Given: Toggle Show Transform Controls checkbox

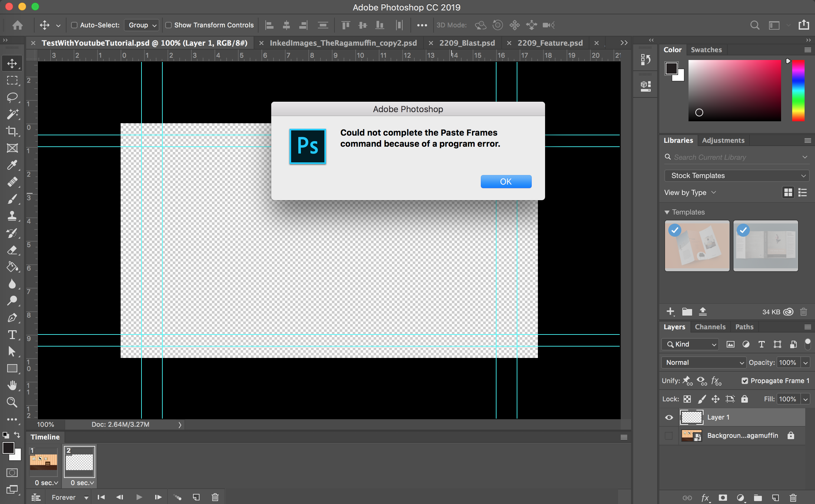Looking at the screenshot, I should (x=169, y=25).
